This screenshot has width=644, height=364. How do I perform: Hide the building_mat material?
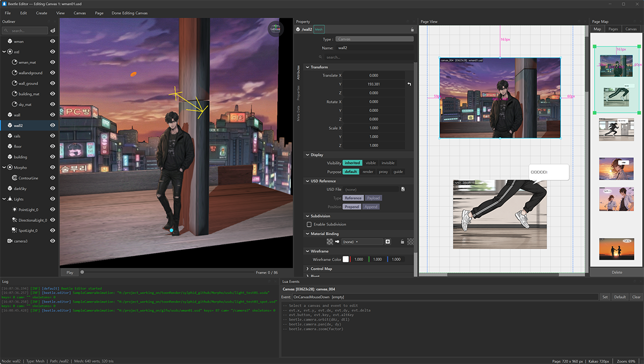point(53,94)
